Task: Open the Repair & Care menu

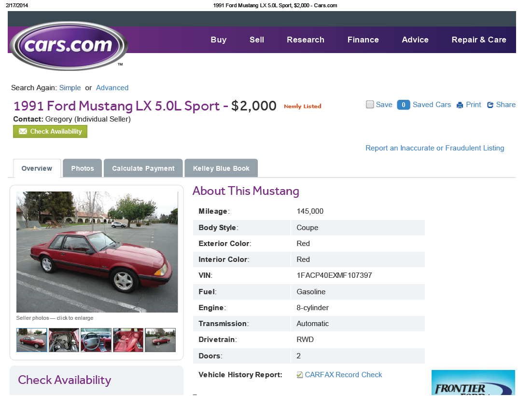Action: click(x=479, y=40)
